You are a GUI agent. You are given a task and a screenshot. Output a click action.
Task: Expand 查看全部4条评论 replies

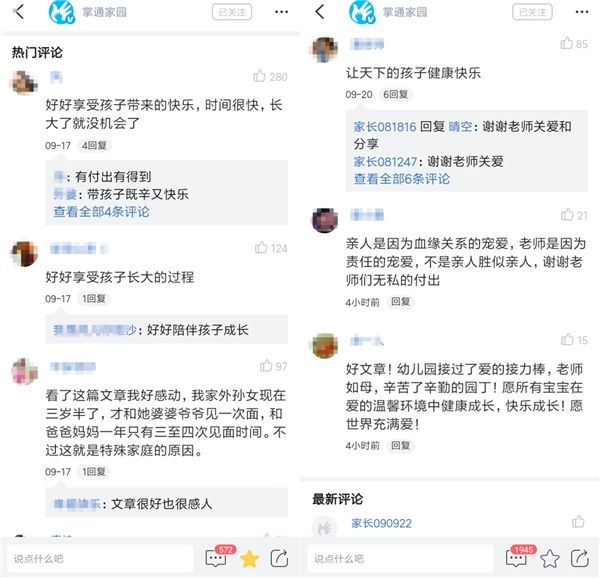[x=101, y=212]
